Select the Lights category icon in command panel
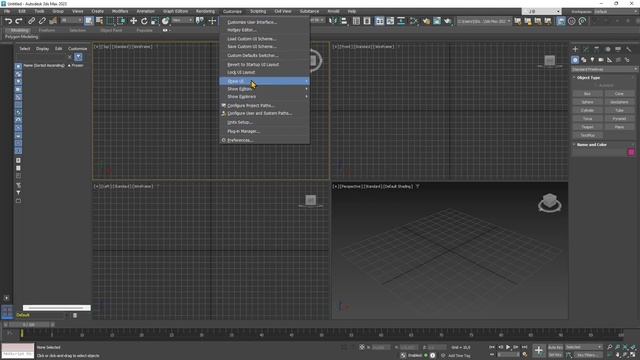This screenshot has width=640, height=360. tap(592, 60)
